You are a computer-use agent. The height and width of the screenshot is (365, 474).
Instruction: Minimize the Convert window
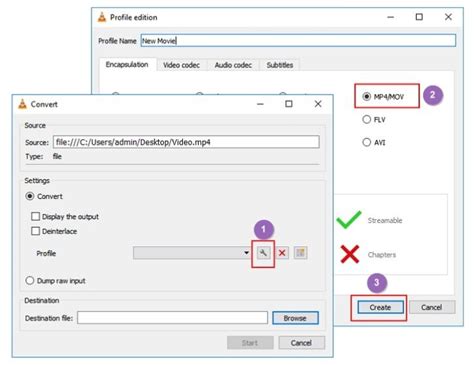click(260, 104)
